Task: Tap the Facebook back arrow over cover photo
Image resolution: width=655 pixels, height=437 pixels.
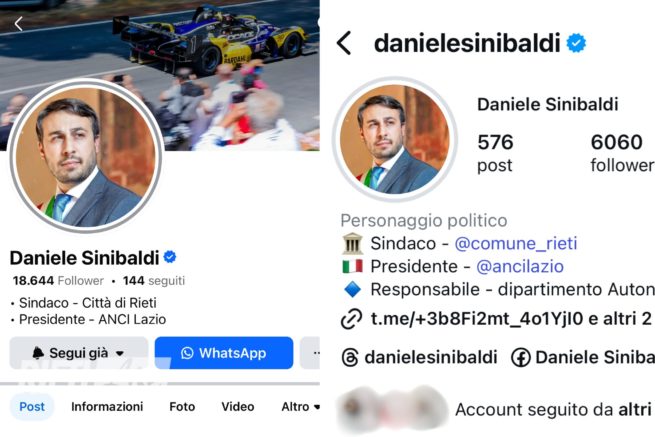Action: click(x=18, y=24)
